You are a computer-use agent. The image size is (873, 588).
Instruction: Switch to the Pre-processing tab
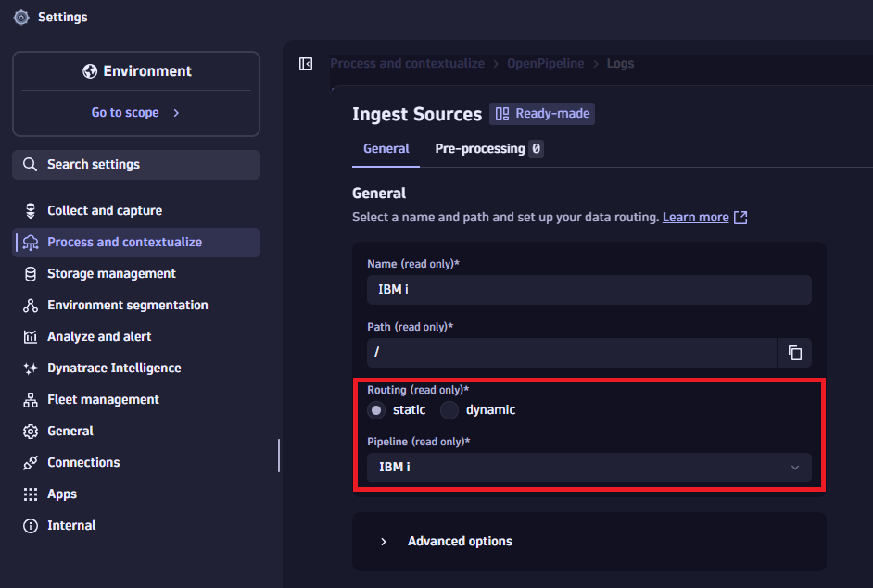click(x=488, y=148)
